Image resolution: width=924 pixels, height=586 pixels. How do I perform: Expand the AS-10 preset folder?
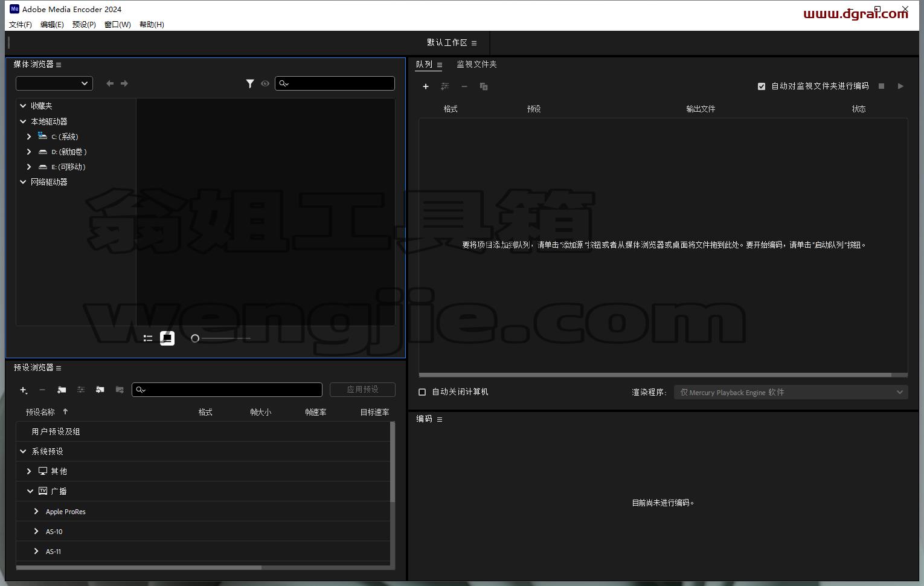coord(36,531)
